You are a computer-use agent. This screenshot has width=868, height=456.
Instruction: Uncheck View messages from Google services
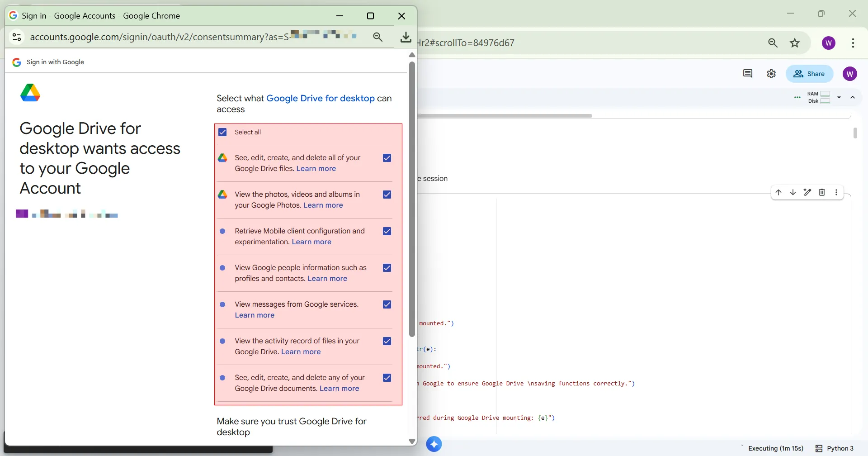[x=387, y=304]
